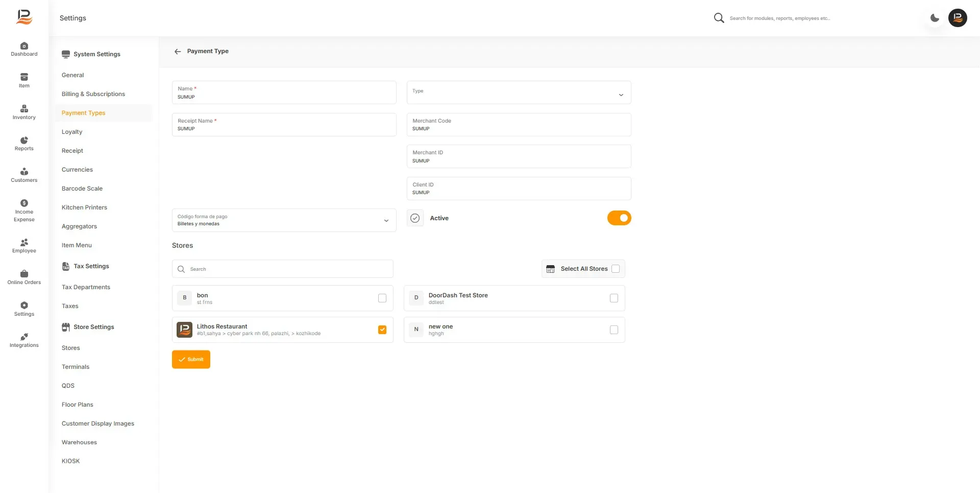Click the Client ID field
Viewport: 980px width, 493px height.
519,189
